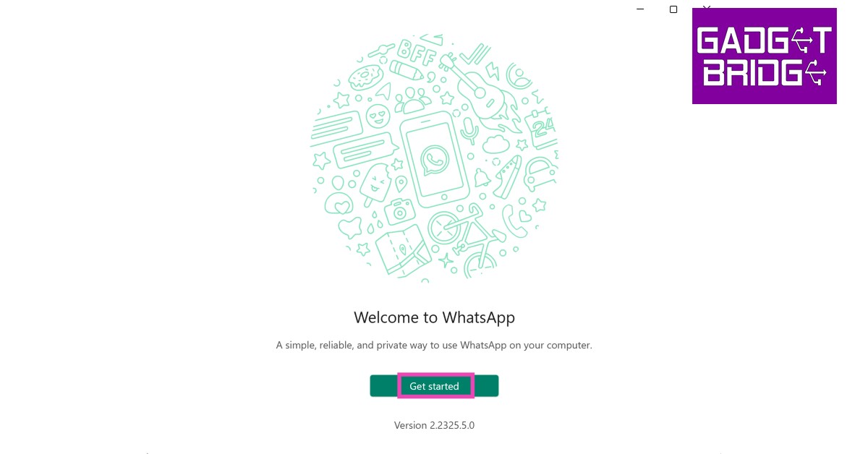This screenshot has width=868, height=454.
Task: Click the bell doodle in the illustration
Action: (482, 176)
